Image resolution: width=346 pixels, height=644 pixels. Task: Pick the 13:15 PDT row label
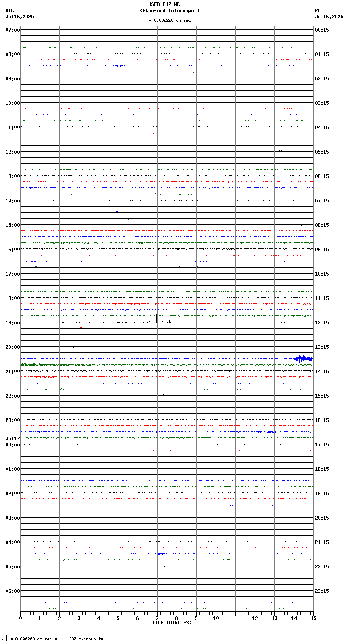pos(322,347)
